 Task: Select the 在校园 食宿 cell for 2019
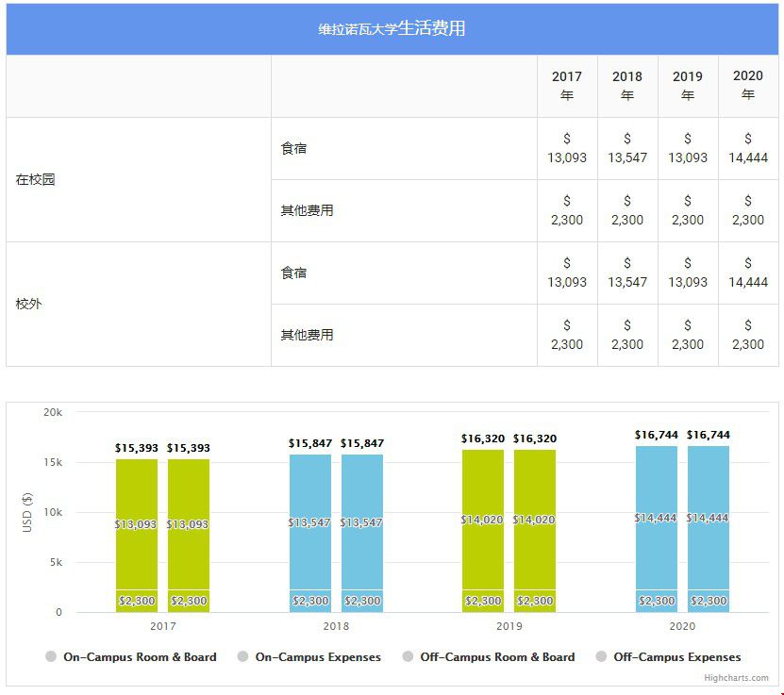(x=688, y=148)
